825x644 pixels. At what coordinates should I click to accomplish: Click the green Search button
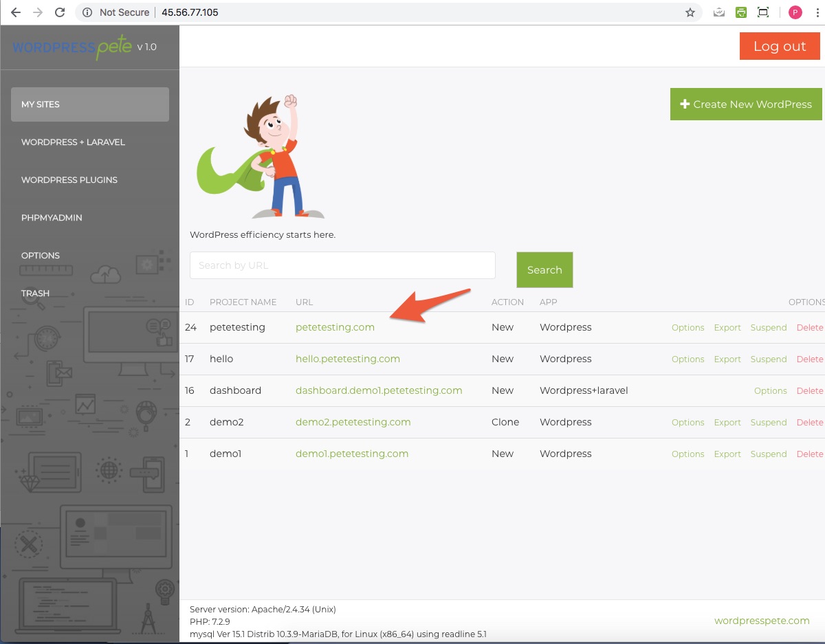[544, 270]
